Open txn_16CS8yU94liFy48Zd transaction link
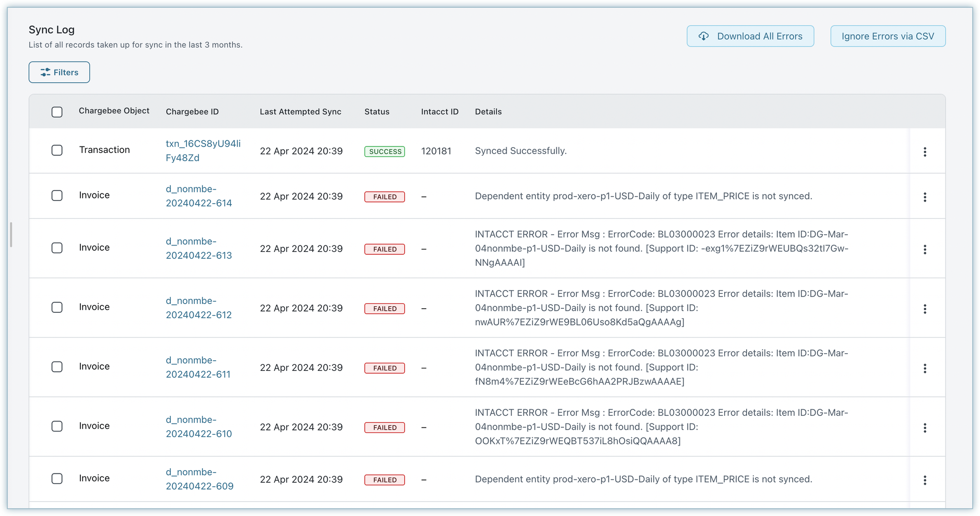Viewport: 980px width, 516px height. [203, 150]
